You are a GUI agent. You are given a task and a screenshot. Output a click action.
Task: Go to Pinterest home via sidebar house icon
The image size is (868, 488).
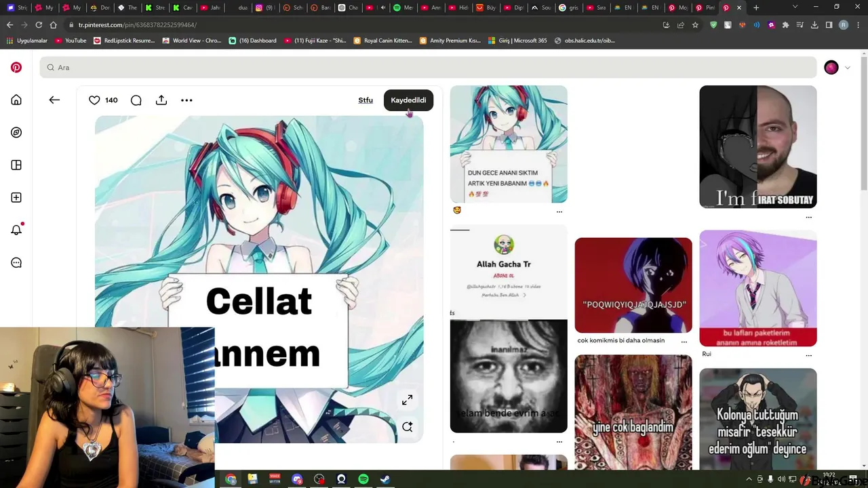coord(16,100)
